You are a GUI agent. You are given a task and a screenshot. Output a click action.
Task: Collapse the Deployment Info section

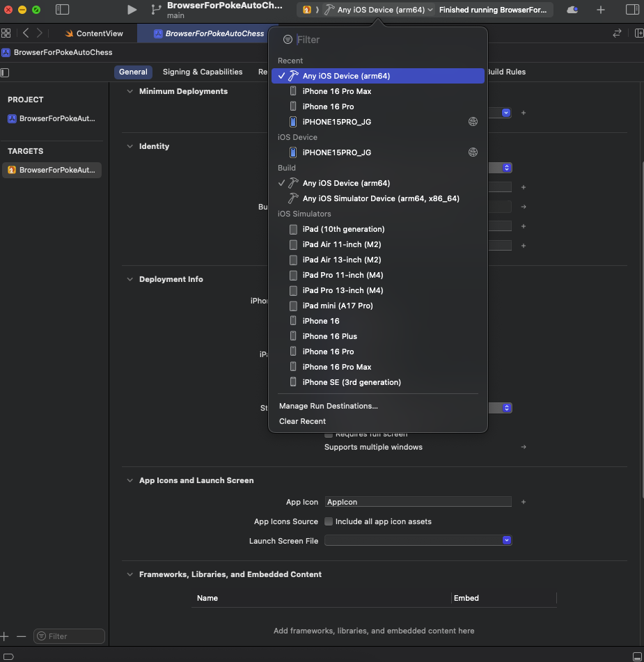130,279
